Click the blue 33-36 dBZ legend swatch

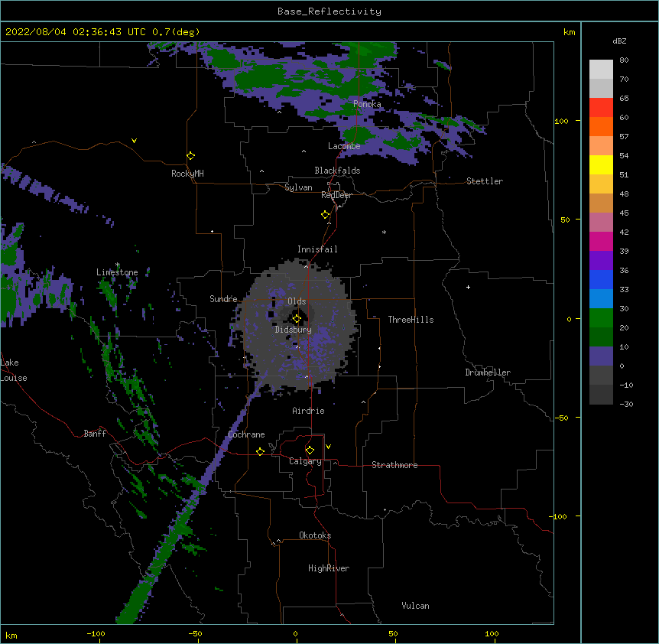point(601,279)
